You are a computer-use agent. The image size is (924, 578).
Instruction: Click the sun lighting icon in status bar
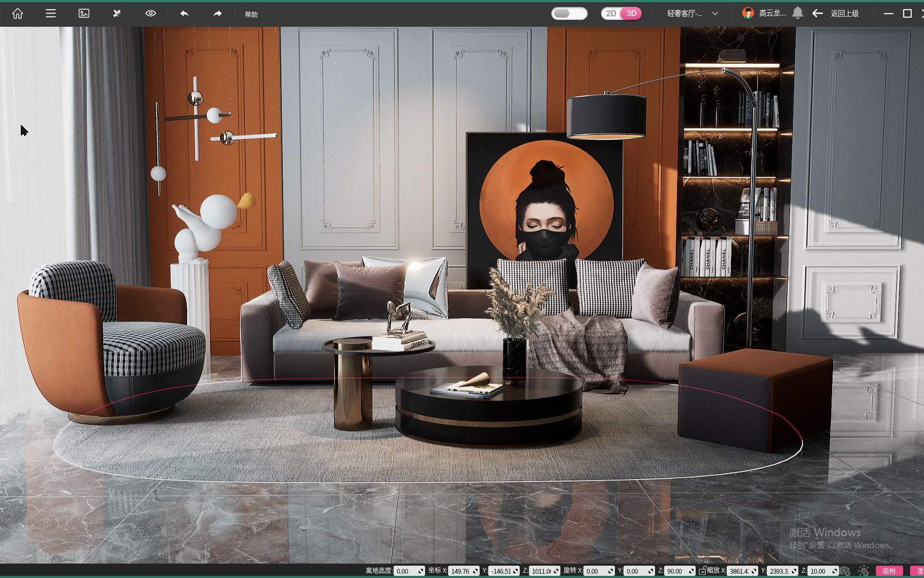click(864, 571)
